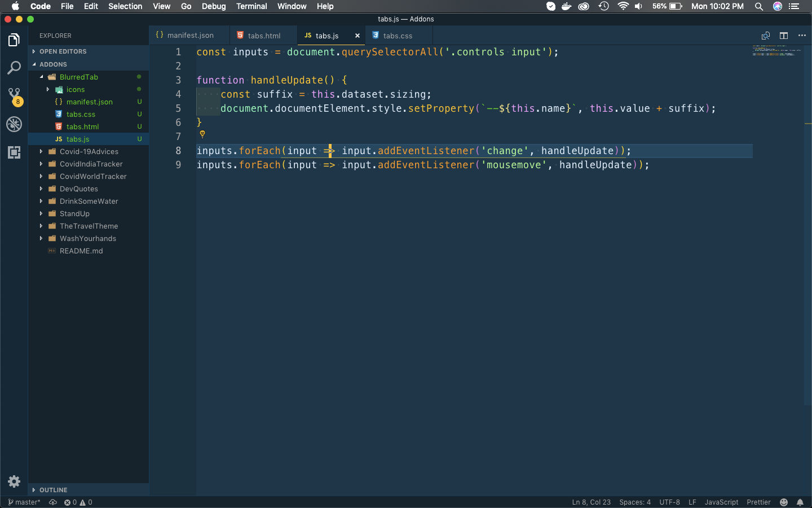Change end of line via LF item
This screenshot has height=508, width=812.
click(692, 502)
